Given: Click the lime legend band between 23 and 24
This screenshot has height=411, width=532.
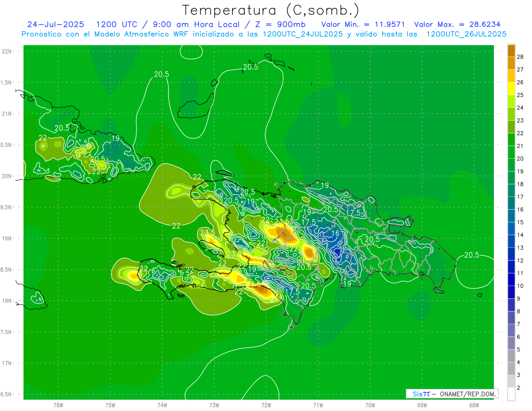Looking at the screenshot, I should point(511,114).
